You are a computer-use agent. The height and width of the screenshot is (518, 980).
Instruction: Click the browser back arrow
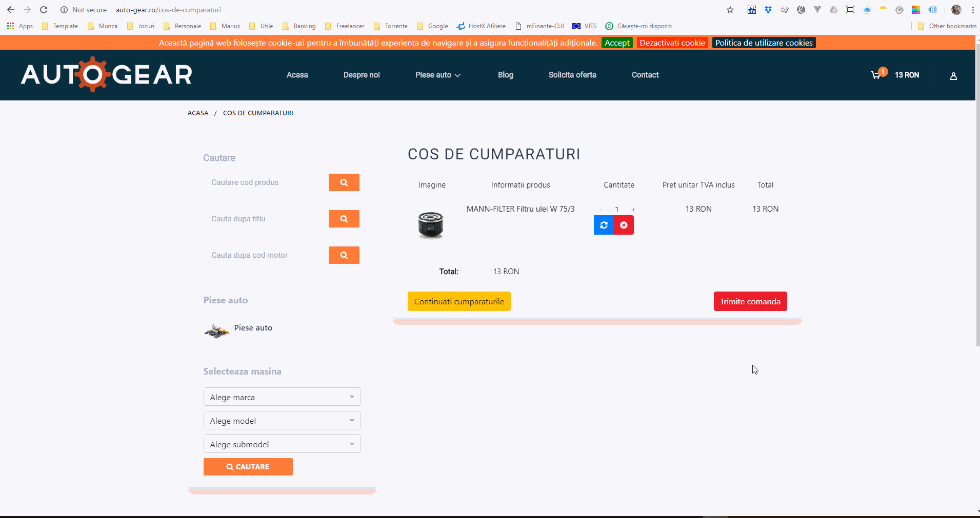coord(11,10)
